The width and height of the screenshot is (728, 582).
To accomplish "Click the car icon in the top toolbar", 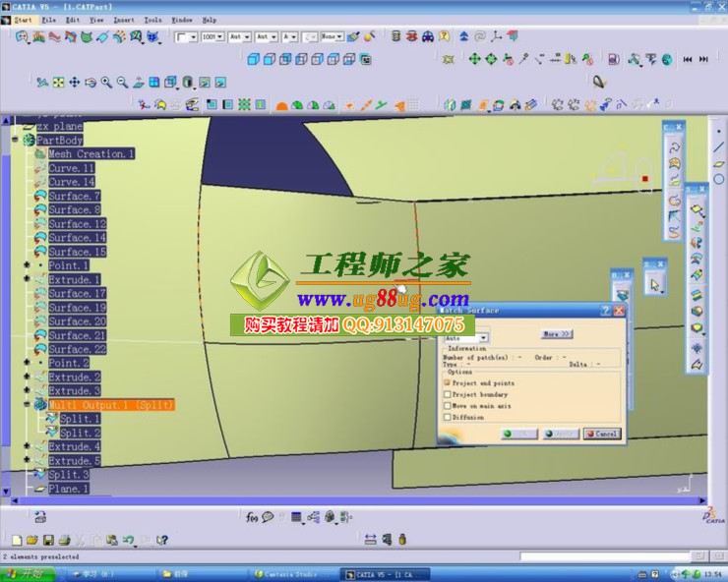I will tap(428, 36).
